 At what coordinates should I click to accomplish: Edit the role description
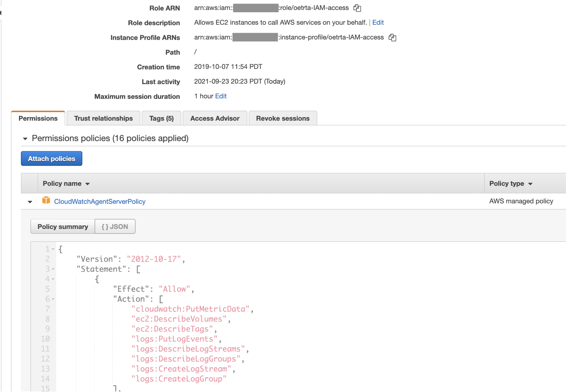[378, 23]
